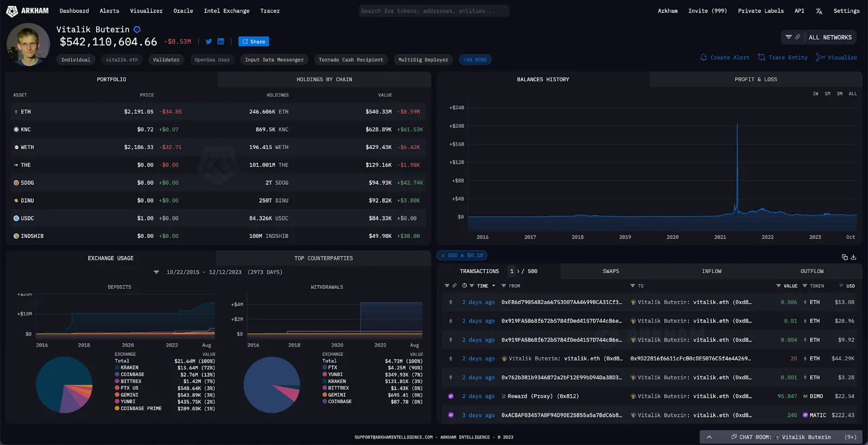The image size is (868, 445).
Task: Download transactions with the download icon
Action: coord(853,257)
